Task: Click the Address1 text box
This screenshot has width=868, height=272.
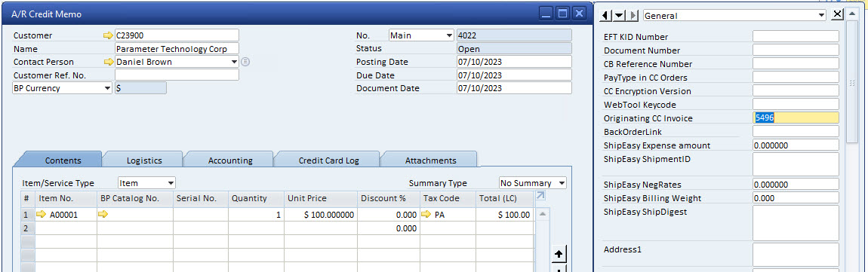Action: click(x=796, y=255)
